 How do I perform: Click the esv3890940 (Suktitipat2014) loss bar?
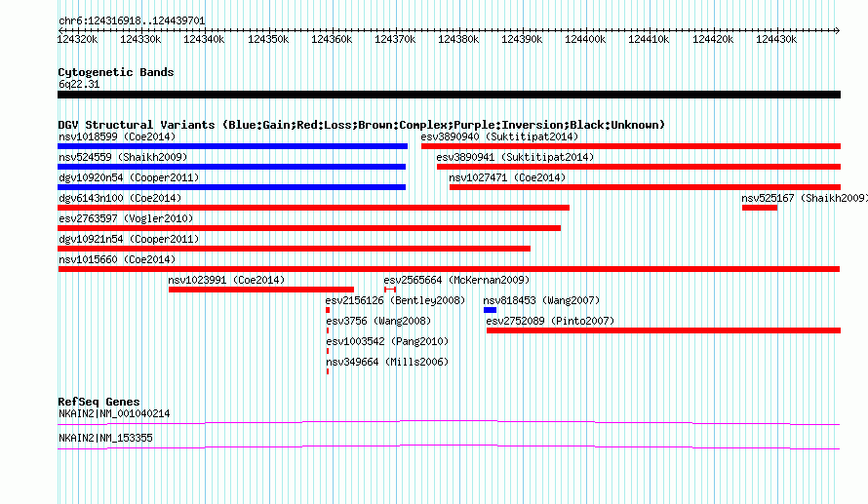(x=631, y=146)
